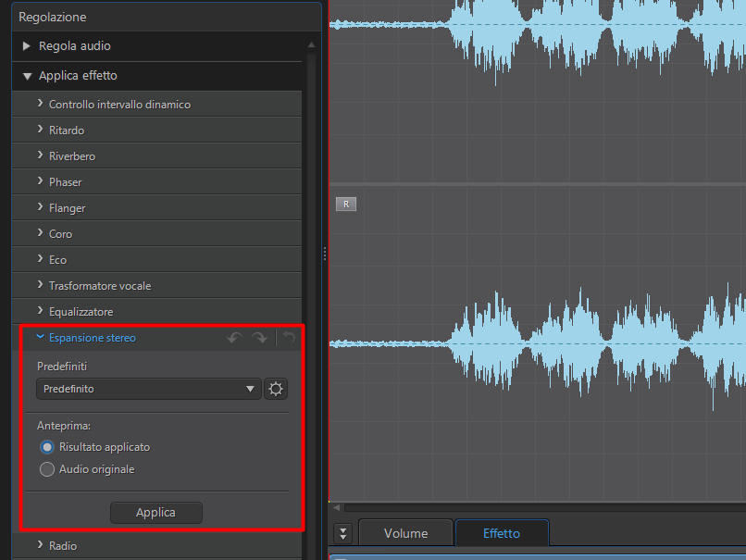The height and width of the screenshot is (560, 746).
Task: Select Risultato applicato radio button
Action: 47,447
